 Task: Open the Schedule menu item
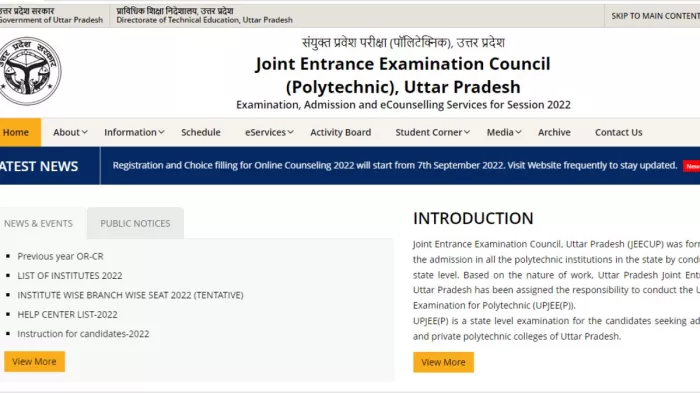(201, 133)
